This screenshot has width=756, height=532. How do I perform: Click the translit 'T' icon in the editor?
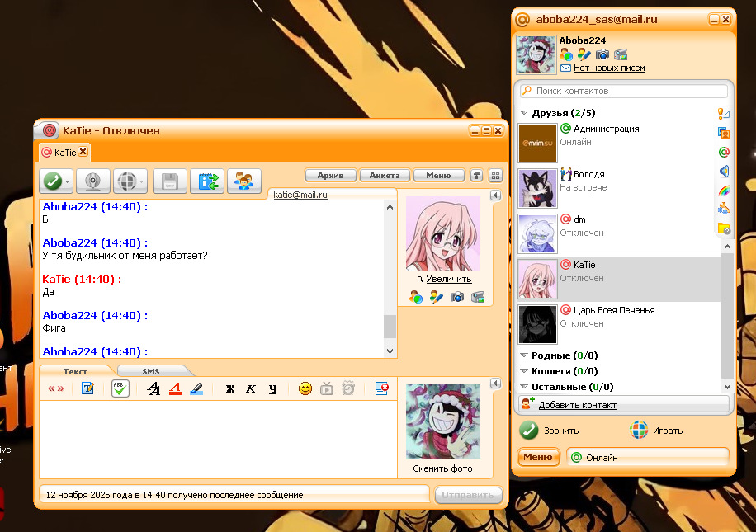tap(87, 388)
